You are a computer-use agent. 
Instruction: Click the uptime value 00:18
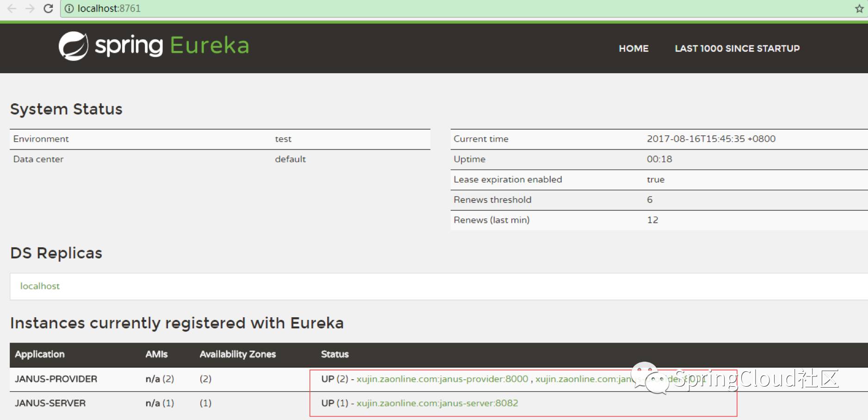point(659,159)
